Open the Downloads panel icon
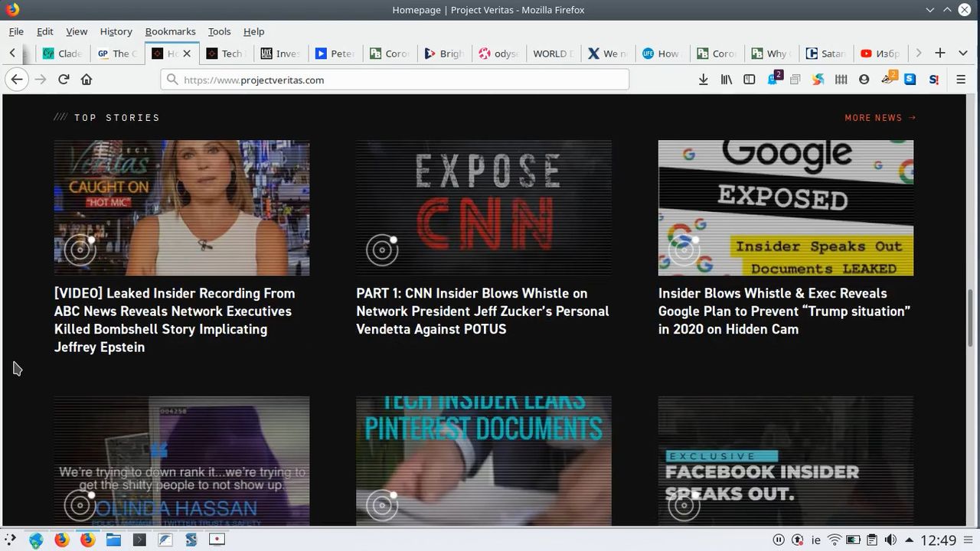 pyautogui.click(x=703, y=80)
